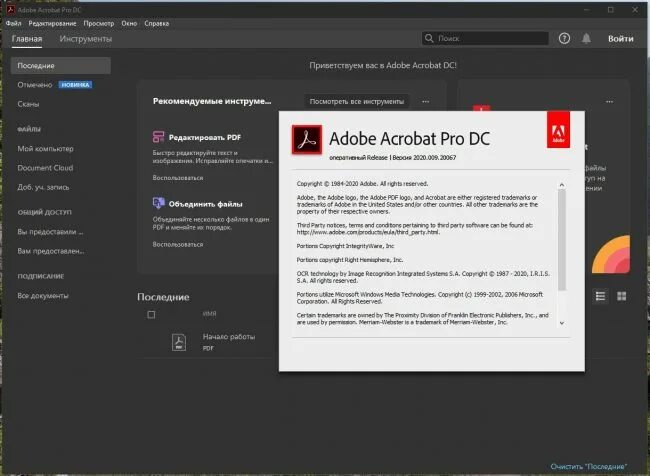Select Последние in the sidebar
Viewport: 650px width, 476px height.
click(61, 66)
